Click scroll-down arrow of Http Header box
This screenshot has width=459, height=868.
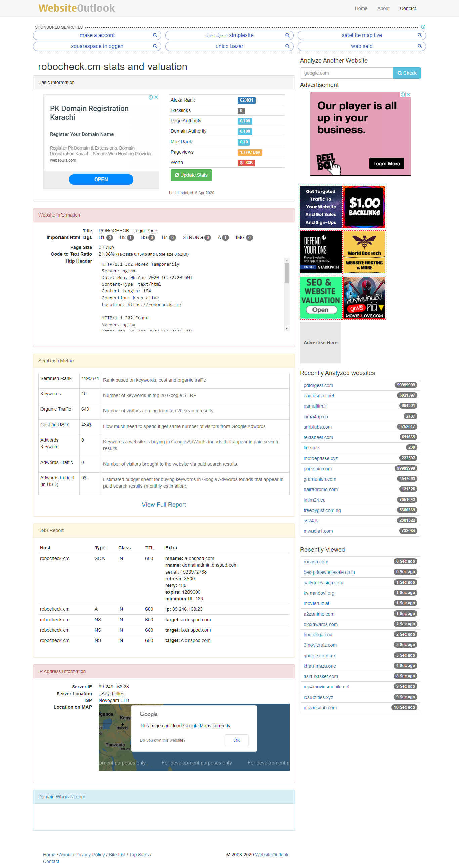pos(287,328)
